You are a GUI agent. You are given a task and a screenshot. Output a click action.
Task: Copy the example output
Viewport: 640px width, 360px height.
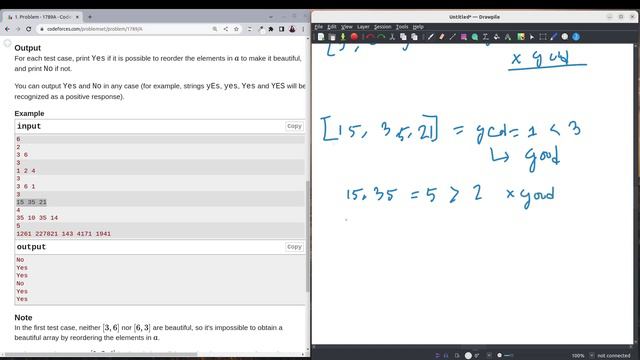pyautogui.click(x=294, y=247)
